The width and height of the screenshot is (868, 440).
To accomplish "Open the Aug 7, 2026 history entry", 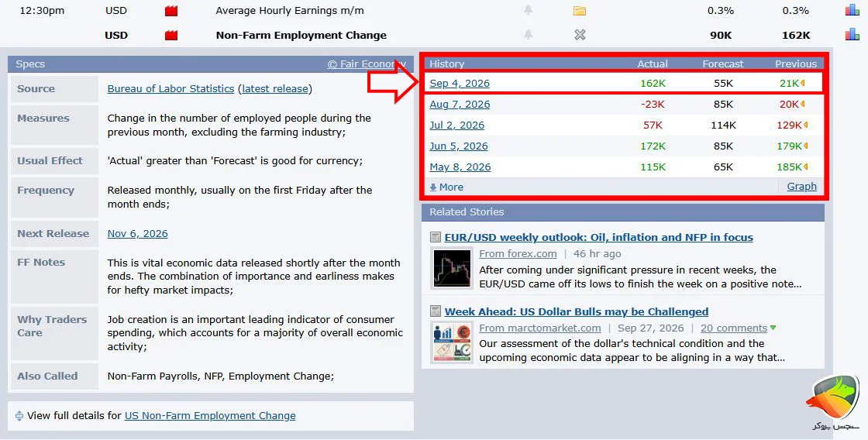I will tap(460, 104).
